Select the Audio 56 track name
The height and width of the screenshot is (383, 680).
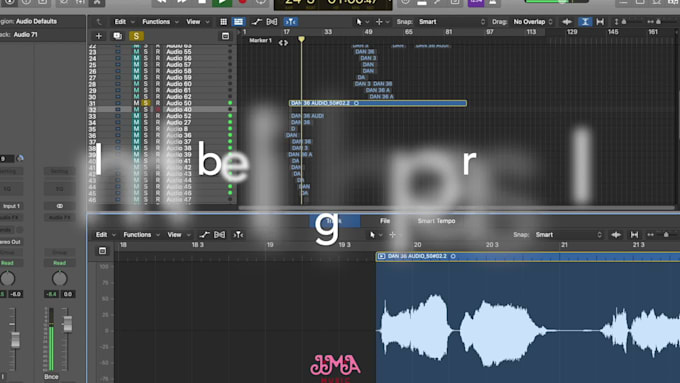coord(179,58)
